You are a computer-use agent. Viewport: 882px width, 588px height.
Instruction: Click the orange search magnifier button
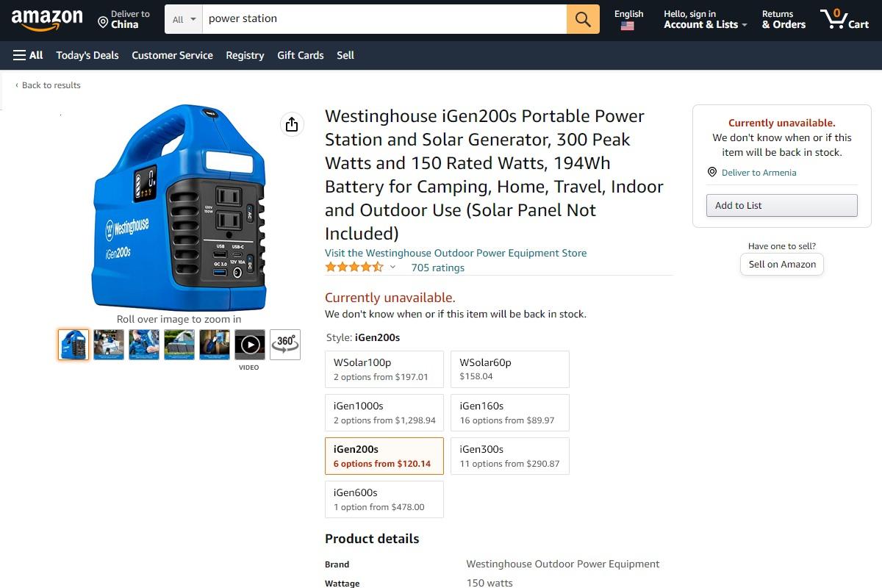[583, 19]
